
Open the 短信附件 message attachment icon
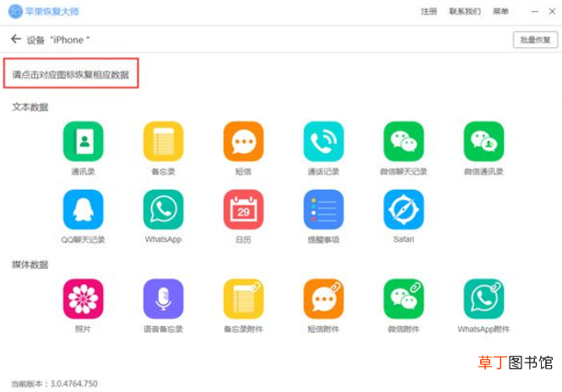324,299
